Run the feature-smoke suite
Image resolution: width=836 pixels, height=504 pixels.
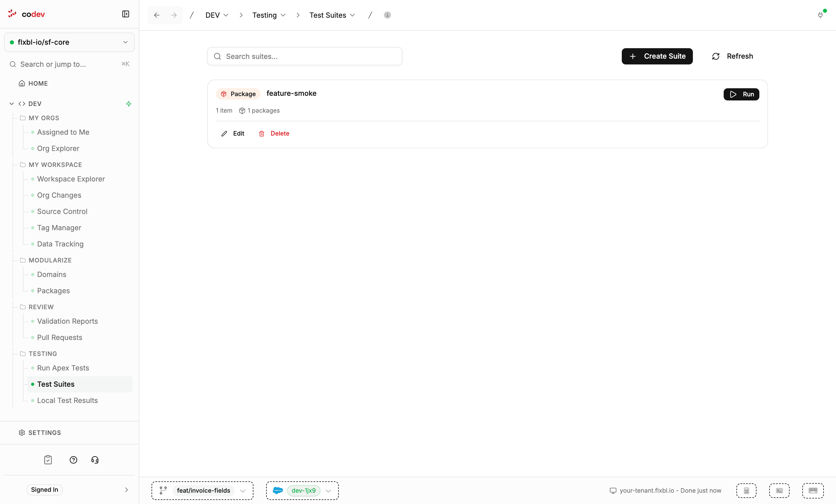tap(741, 94)
